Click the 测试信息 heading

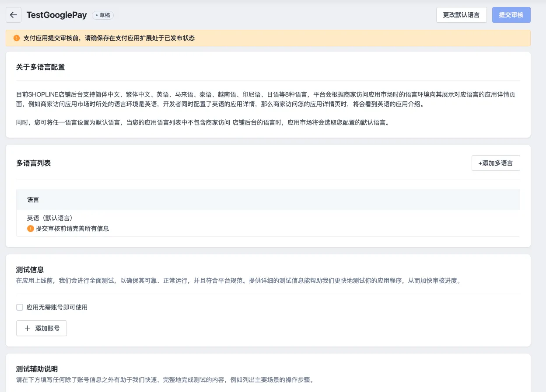(x=30, y=270)
